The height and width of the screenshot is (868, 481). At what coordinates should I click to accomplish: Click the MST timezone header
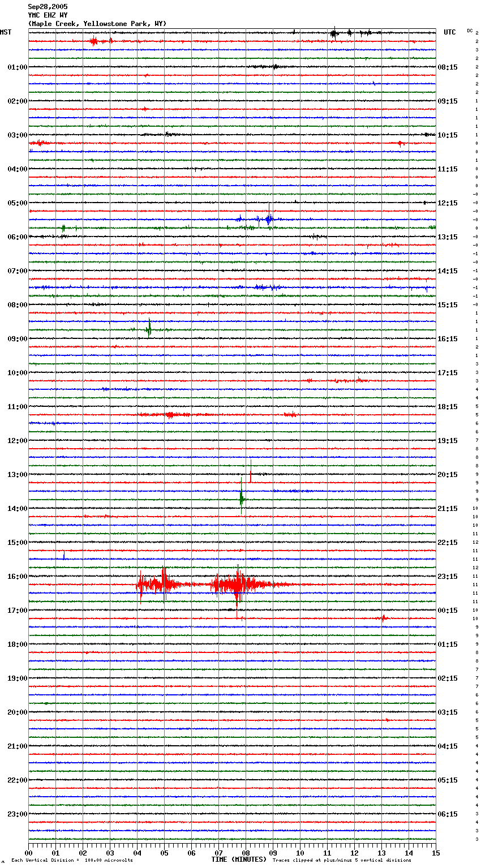pos(6,32)
